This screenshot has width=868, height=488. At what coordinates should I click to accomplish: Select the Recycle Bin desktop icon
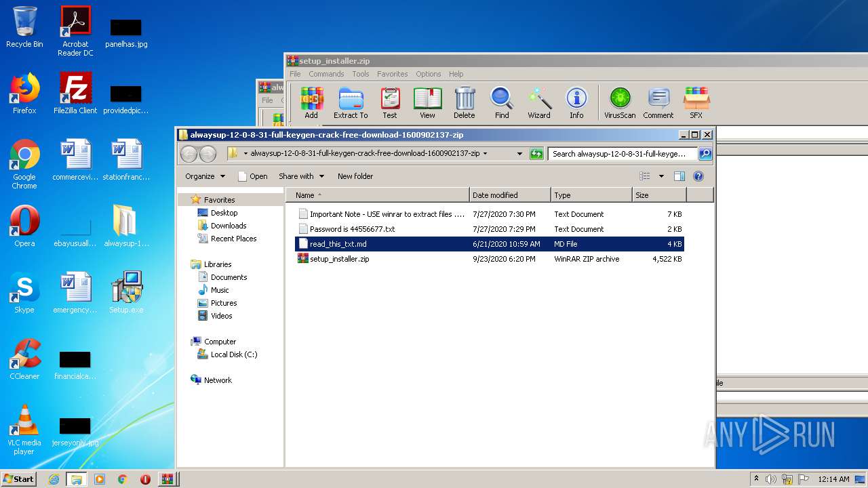[x=24, y=27]
